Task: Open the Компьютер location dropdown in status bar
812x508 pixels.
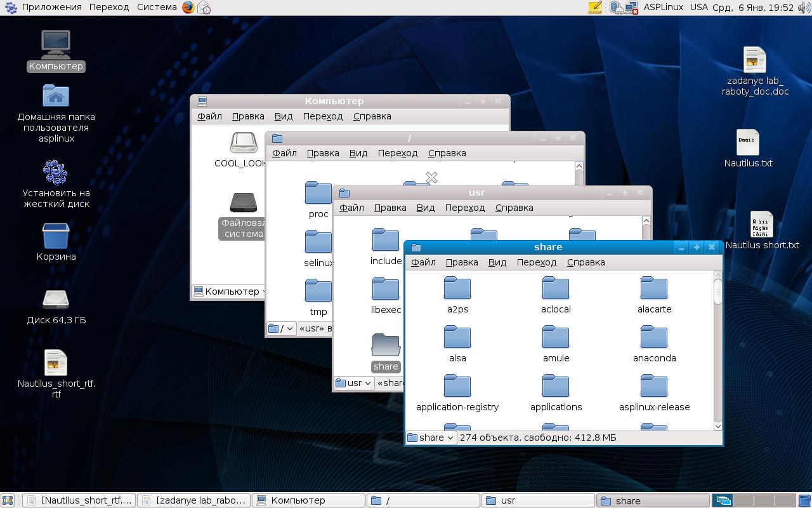Action: [230, 291]
